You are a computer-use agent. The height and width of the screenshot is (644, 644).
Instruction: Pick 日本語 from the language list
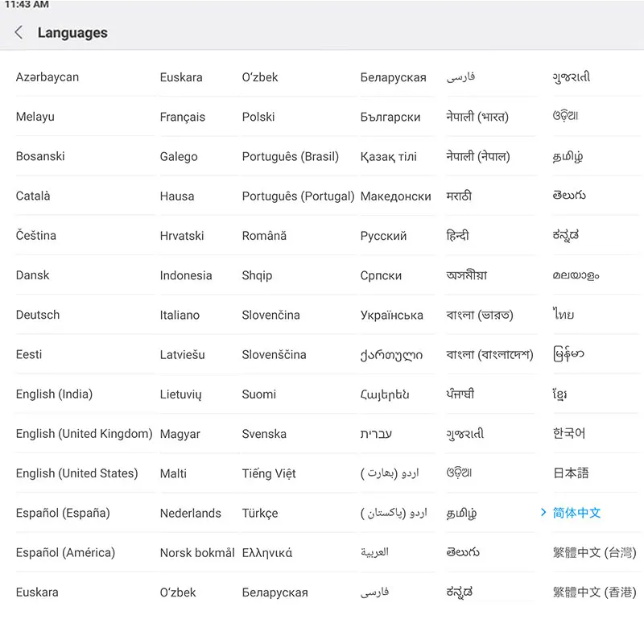pos(571,473)
